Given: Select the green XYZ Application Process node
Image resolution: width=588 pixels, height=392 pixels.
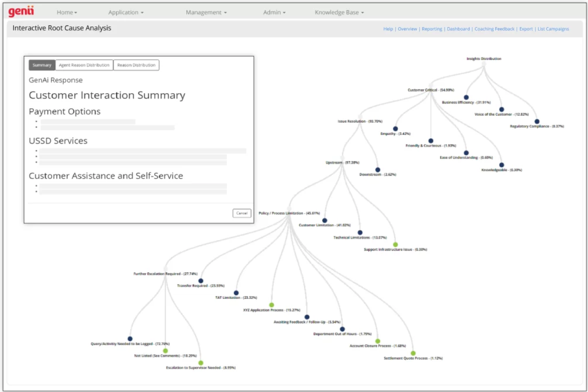Looking at the screenshot, I should [271, 305].
